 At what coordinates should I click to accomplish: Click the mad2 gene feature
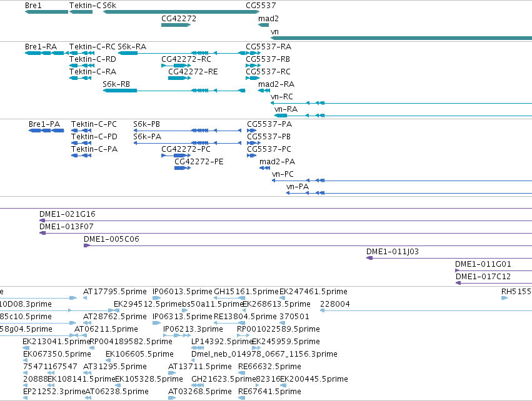click(264, 25)
